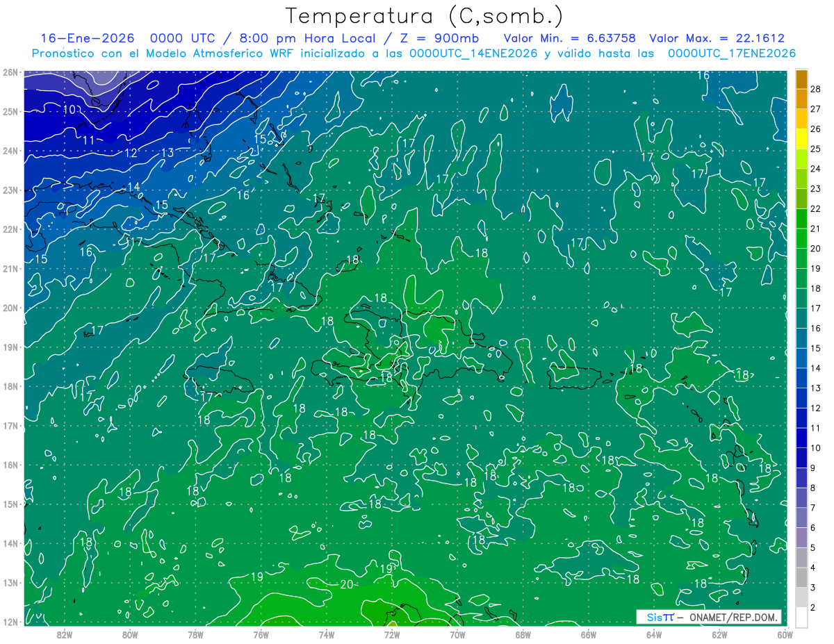Click the map contour label '13'

point(167,153)
